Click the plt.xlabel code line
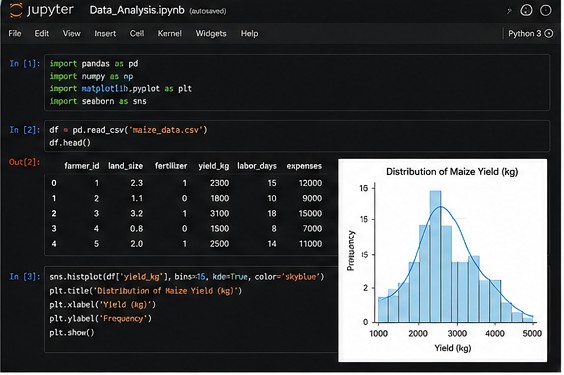564x375 pixels. click(x=103, y=305)
